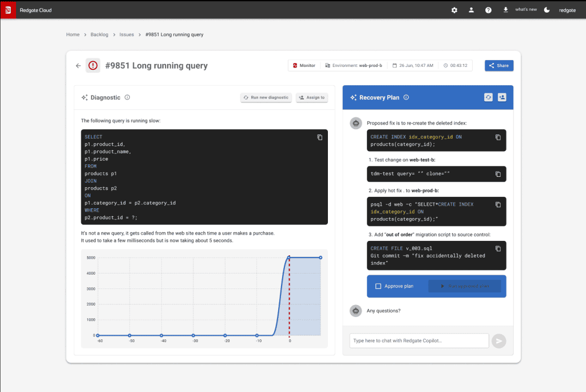Viewport: 586px width, 392px height.
Task: Copy the CREATE INDEX idx_category_id snippet
Action: (x=498, y=137)
